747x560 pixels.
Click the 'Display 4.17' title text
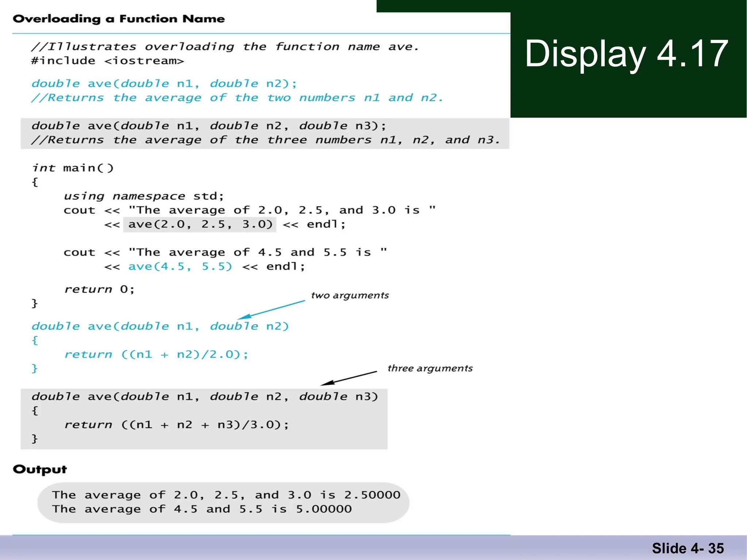[626, 54]
